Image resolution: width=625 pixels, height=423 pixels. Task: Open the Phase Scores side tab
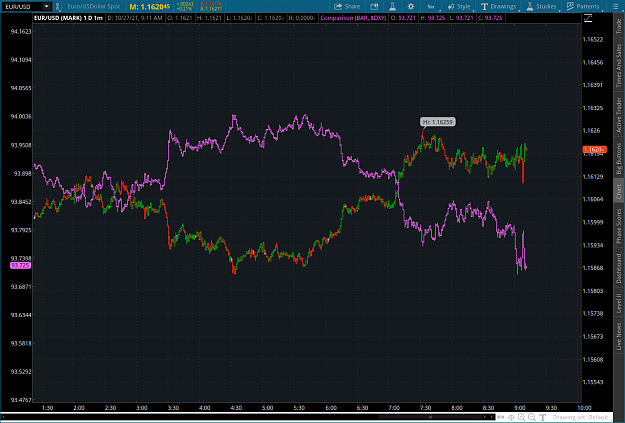tap(619, 226)
